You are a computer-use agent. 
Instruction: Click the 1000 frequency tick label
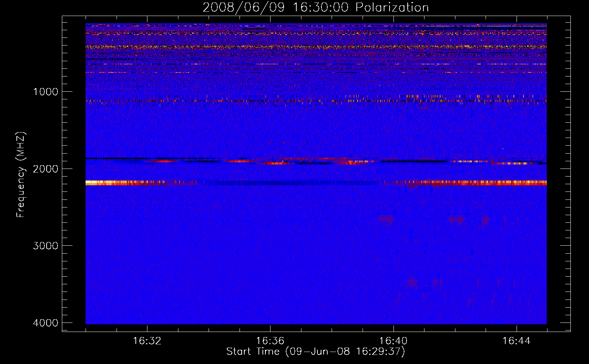click(x=46, y=91)
